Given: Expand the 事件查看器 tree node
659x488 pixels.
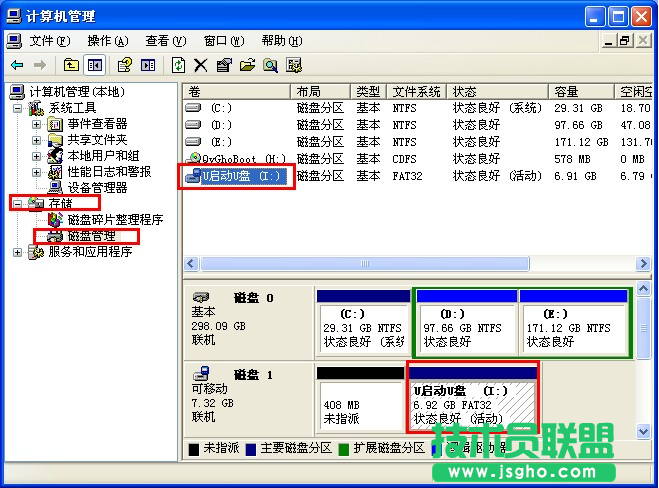Looking at the screenshot, I should pos(36,124).
